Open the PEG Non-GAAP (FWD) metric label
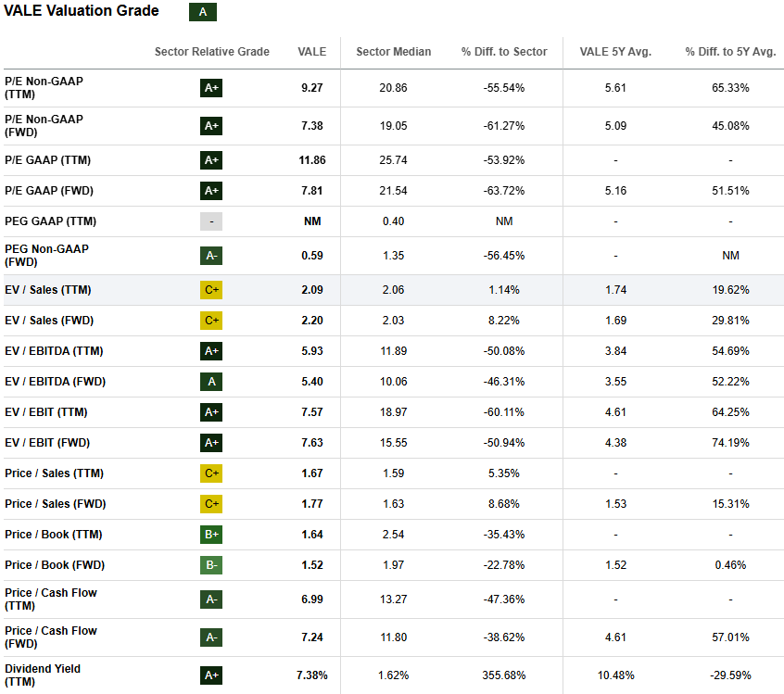This screenshot has height=694, width=784. coord(46,256)
